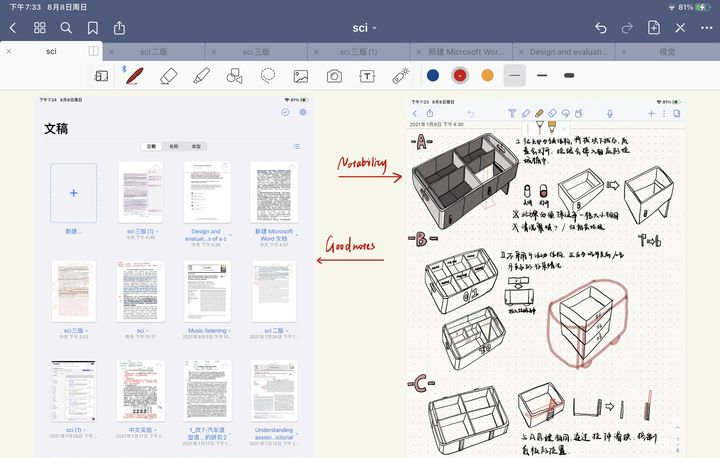Screen dimensions: 720x458
Task: Select the Camera tool
Action: click(x=334, y=76)
